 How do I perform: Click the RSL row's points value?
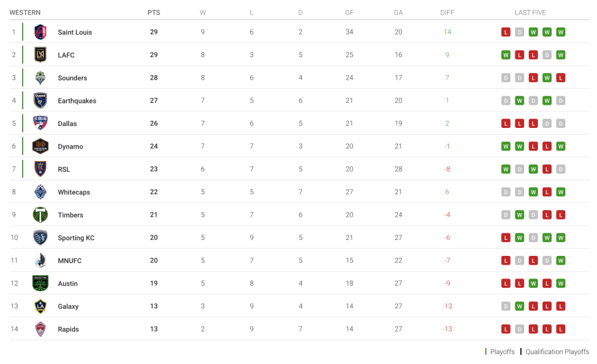[x=153, y=169]
